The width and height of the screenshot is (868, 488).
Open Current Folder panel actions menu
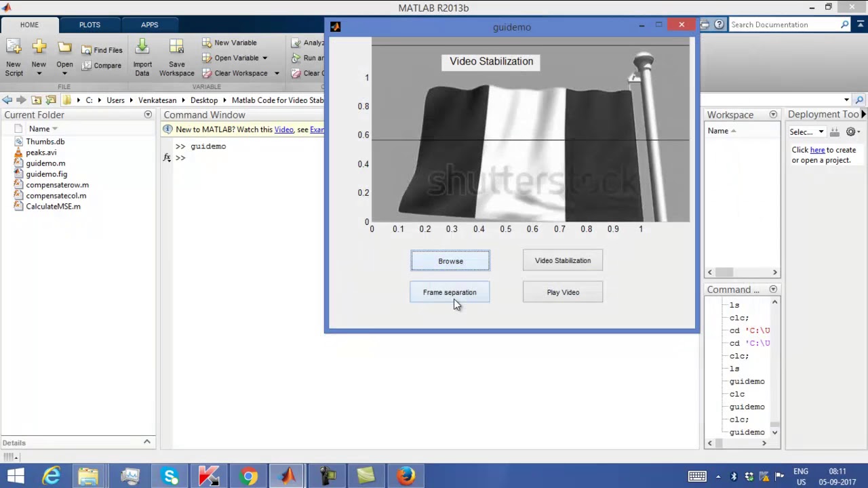click(148, 115)
